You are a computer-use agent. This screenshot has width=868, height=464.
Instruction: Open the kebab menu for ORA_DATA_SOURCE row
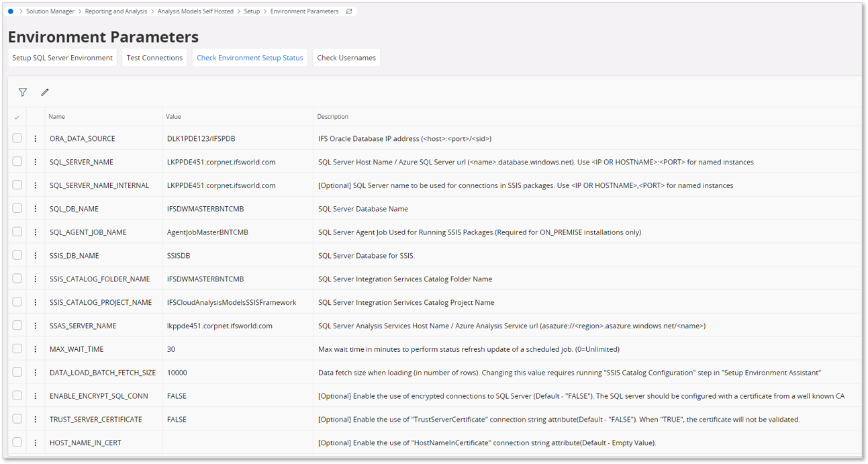pyautogui.click(x=35, y=138)
